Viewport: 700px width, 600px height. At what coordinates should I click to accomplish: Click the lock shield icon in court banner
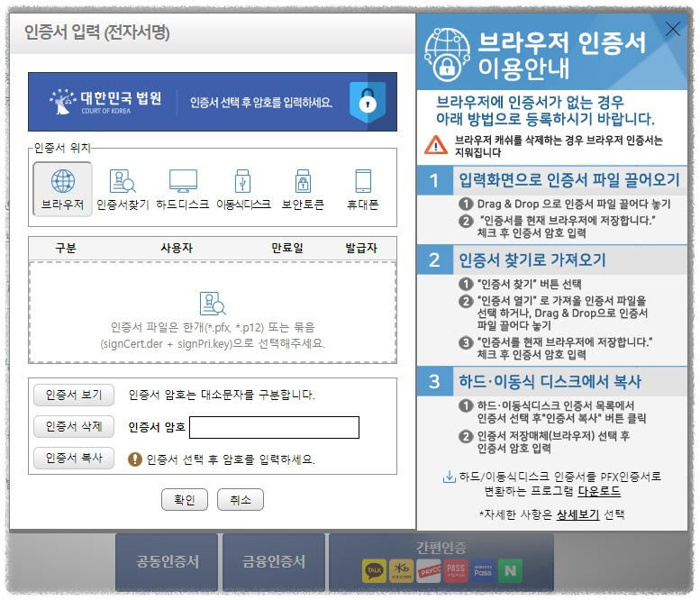tap(368, 102)
